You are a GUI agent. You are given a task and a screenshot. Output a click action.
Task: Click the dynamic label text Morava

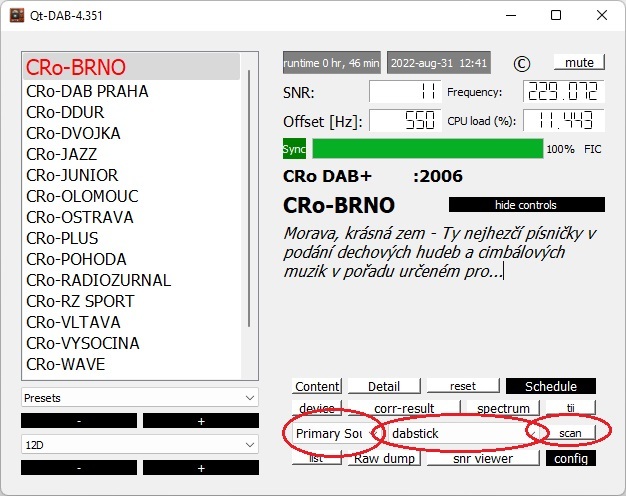(440, 252)
